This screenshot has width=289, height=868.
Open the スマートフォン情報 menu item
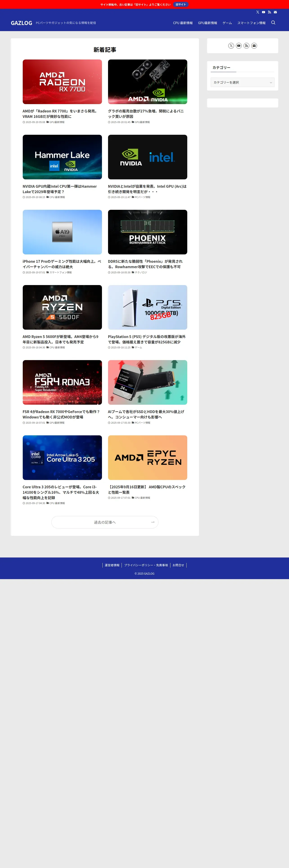(x=251, y=23)
